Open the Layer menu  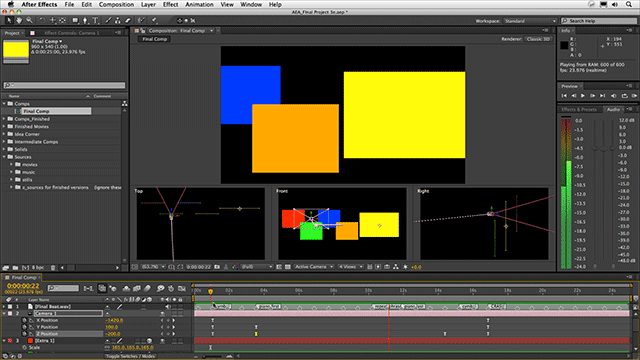[x=148, y=4]
